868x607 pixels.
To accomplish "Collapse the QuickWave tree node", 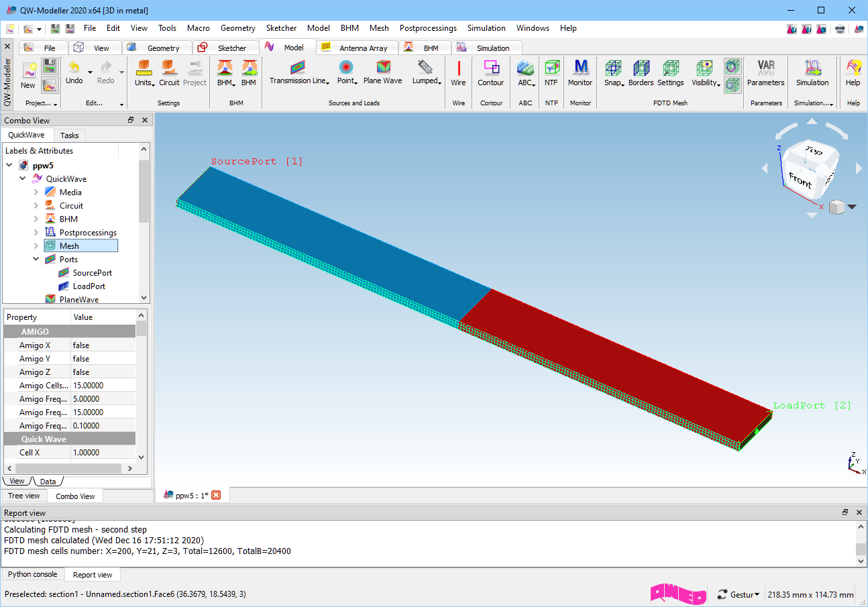I will click(22, 179).
